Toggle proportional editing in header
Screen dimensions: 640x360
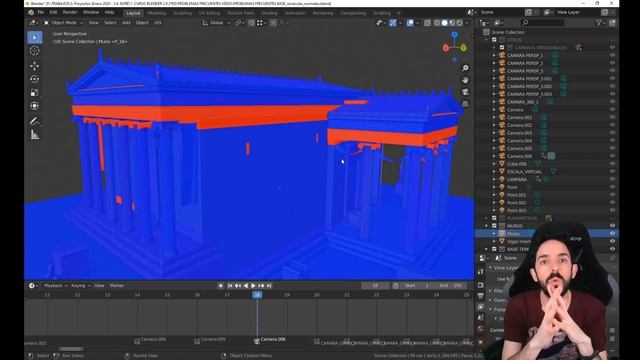[273, 23]
